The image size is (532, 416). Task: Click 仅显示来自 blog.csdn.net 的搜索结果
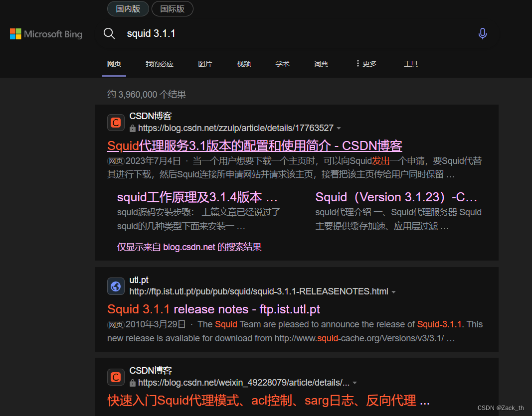(189, 247)
